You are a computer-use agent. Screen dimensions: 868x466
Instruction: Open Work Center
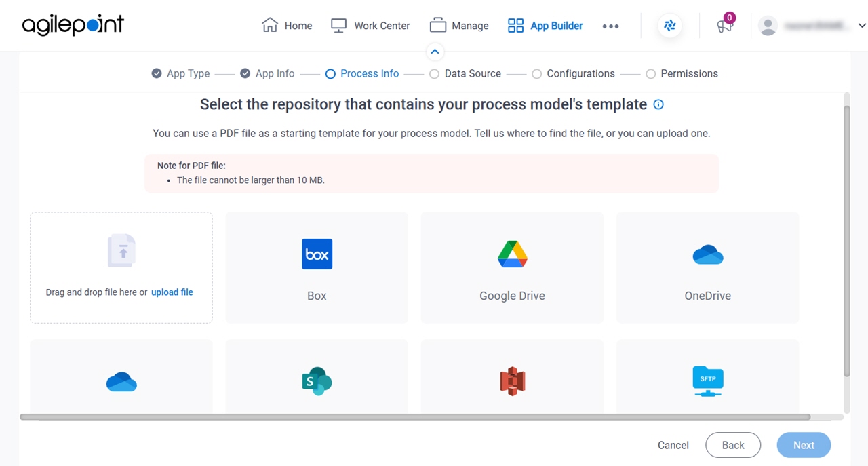click(x=370, y=26)
